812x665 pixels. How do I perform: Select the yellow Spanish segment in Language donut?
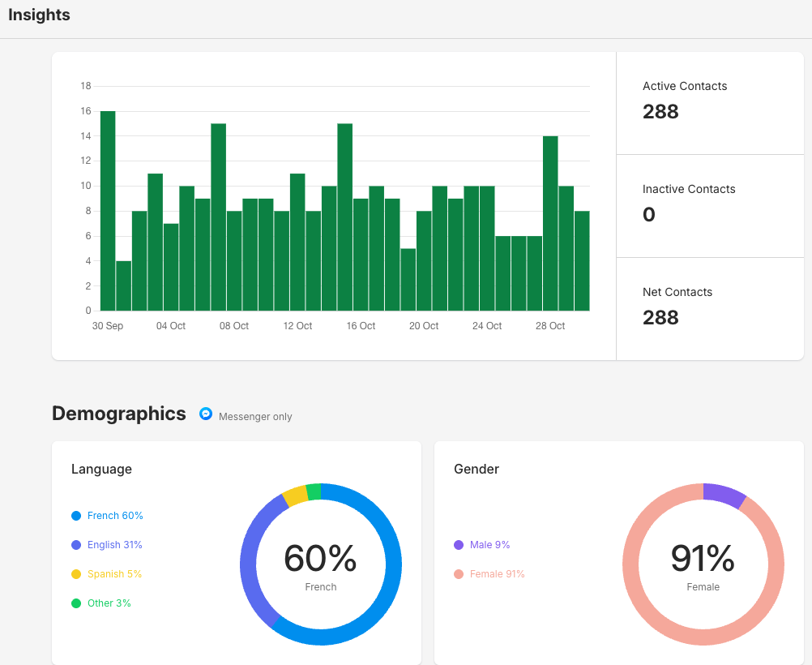pos(295,496)
